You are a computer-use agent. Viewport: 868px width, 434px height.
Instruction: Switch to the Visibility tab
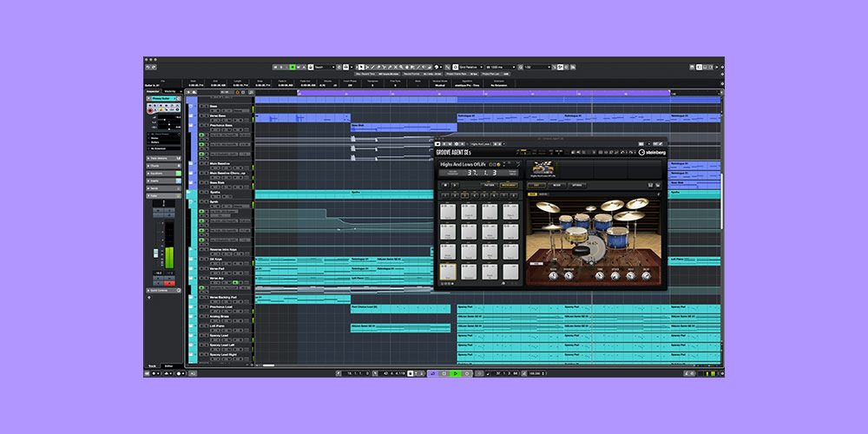(x=170, y=91)
